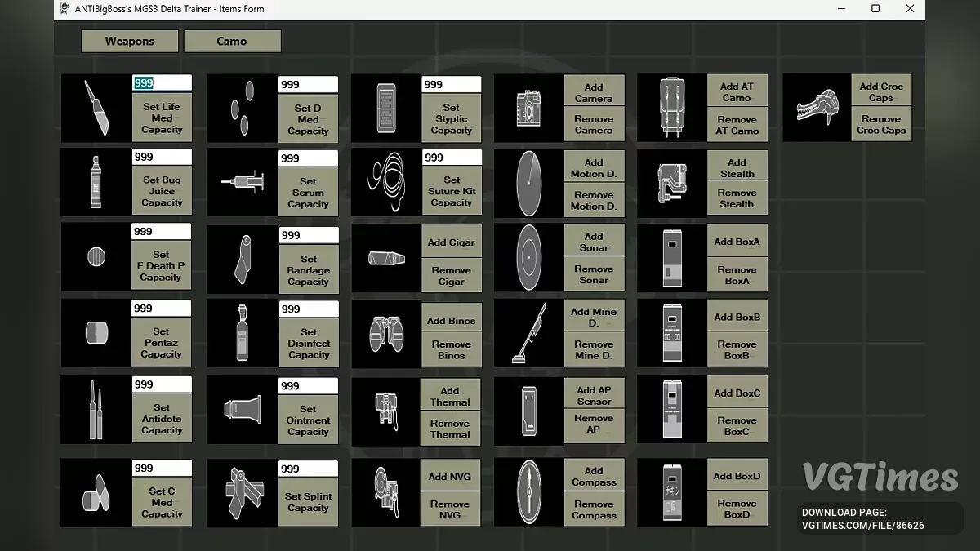Click the suture kit icon
This screenshot has height=551, width=980.
pyautogui.click(x=385, y=181)
